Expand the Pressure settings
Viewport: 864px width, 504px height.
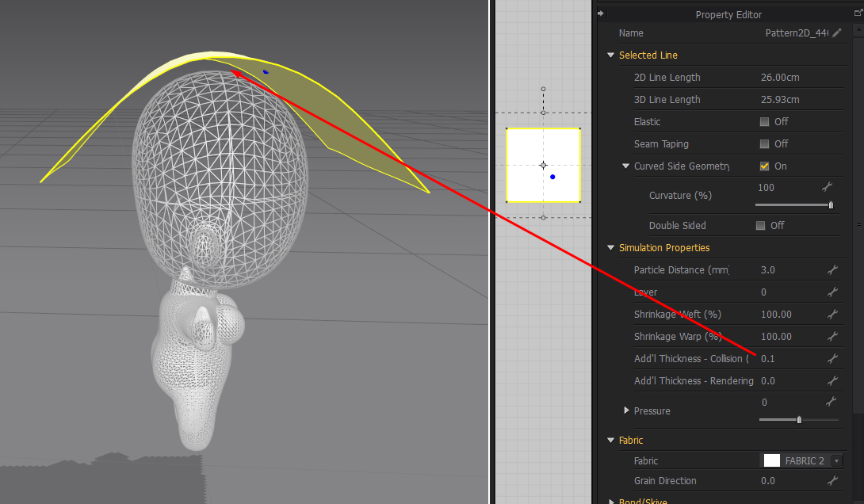point(626,410)
